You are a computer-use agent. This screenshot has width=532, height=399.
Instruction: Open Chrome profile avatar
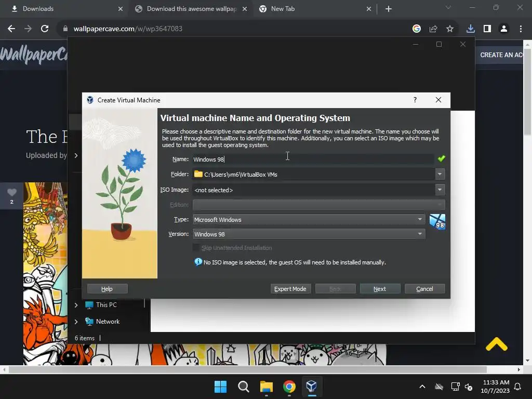504,29
